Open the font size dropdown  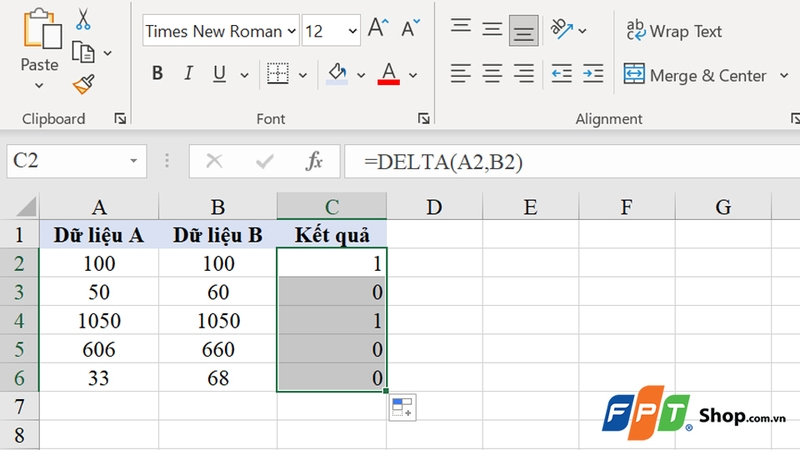(353, 31)
